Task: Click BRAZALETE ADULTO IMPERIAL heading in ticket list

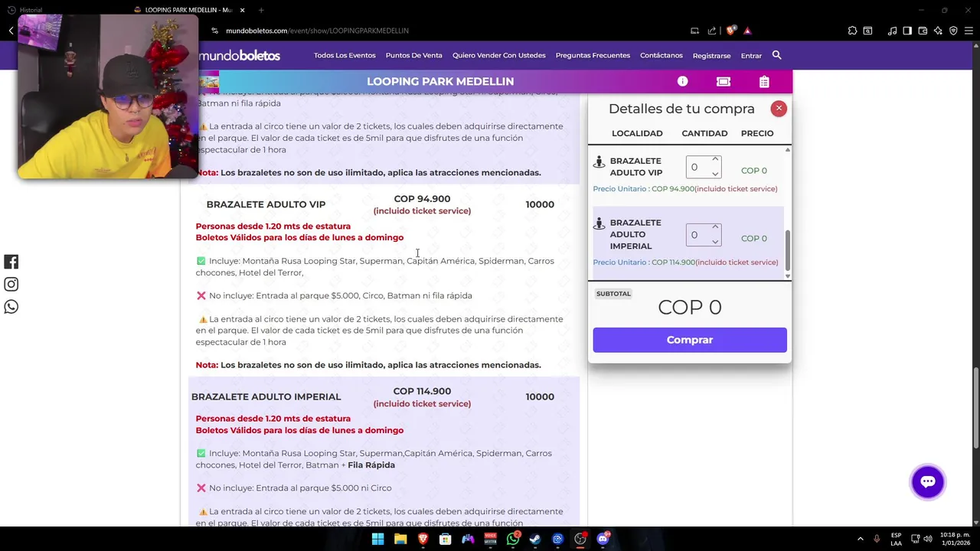Action: tap(266, 396)
